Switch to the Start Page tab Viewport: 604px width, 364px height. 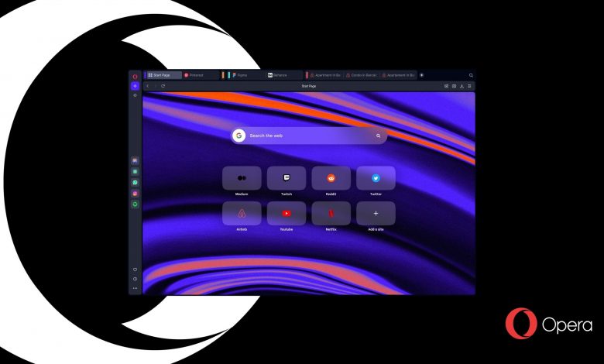164,75
